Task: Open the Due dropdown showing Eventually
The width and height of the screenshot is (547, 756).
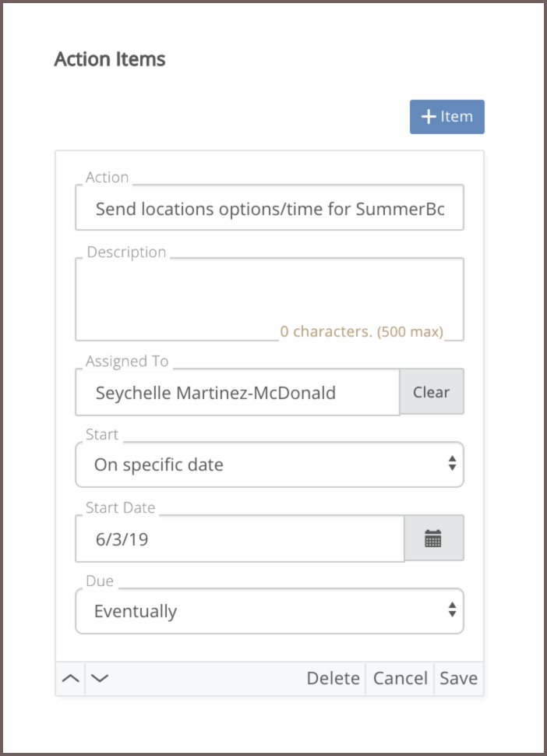Action: click(x=270, y=611)
